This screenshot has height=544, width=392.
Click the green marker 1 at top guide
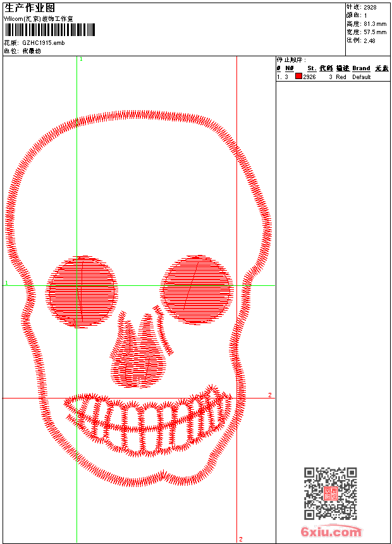[81, 59]
